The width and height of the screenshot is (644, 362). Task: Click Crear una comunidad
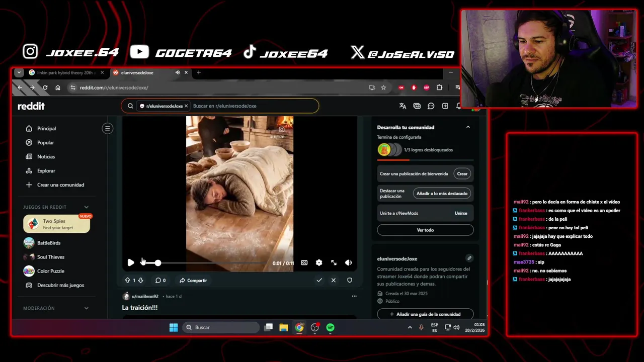tap(60, 185)
